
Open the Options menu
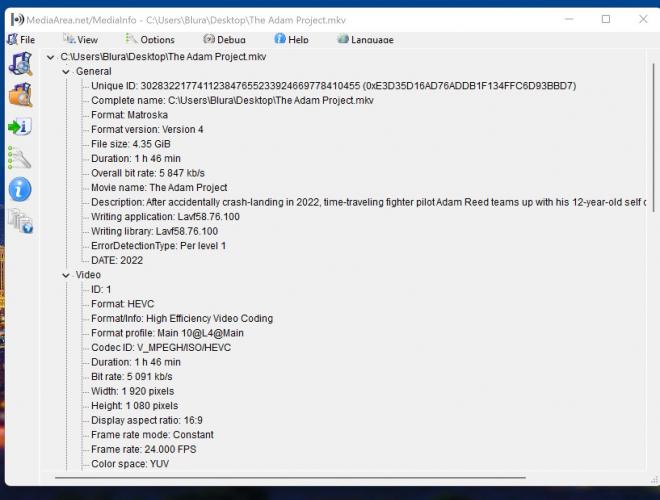(x=150, y=40)
